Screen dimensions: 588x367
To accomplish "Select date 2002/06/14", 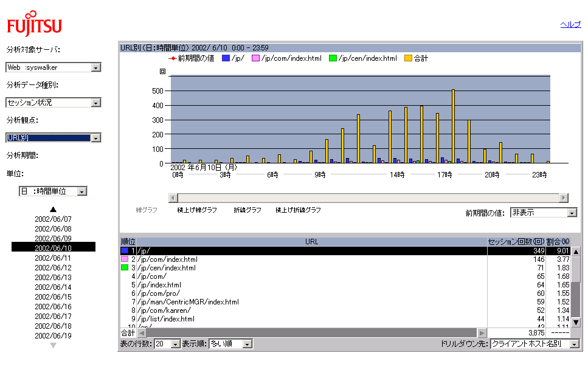I will [x=54, y=287].
